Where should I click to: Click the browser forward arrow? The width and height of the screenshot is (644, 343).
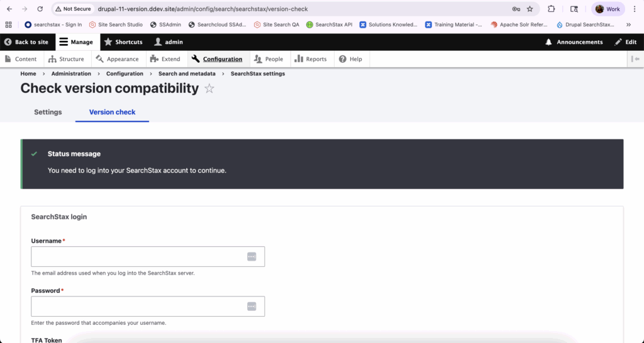[x=25, y=9]
